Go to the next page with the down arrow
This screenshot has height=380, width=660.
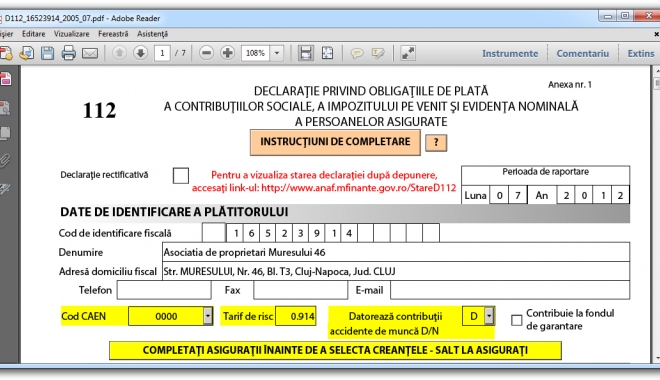141,53
